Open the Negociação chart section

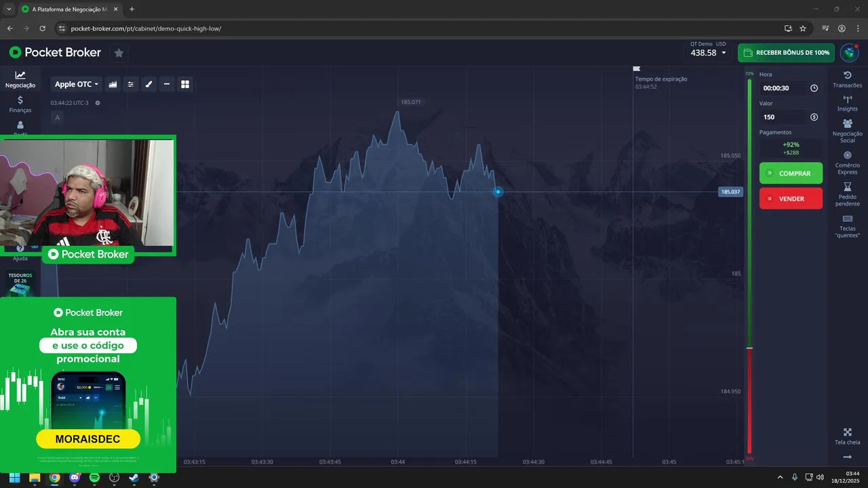tap(20, 79)
